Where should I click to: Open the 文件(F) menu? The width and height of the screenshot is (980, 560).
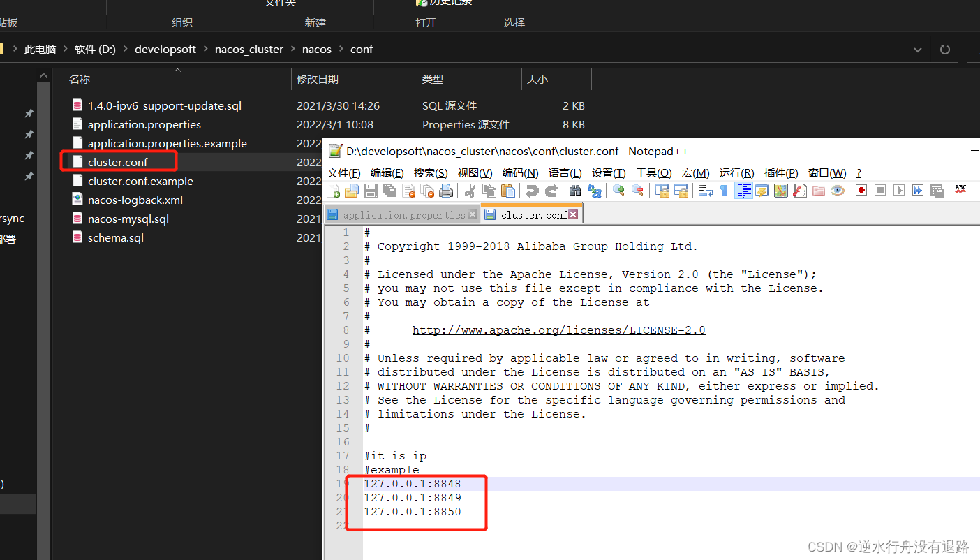point(344,172)
